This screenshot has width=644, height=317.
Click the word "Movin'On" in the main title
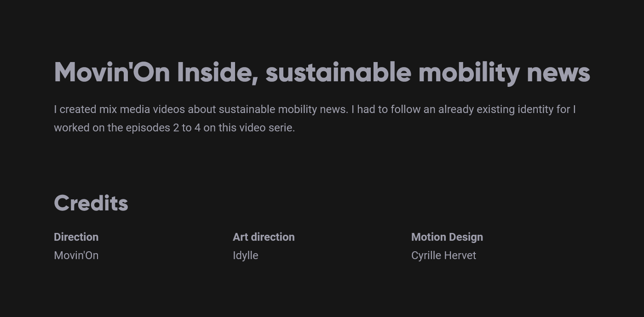coord(112,73)
